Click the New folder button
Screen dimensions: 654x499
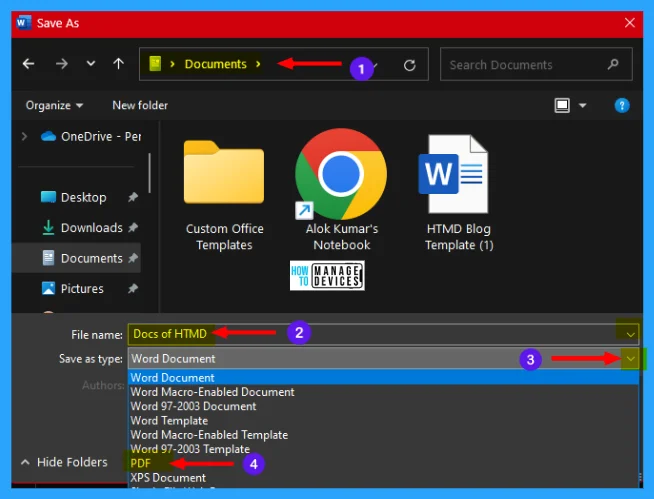pyautogui.click(x=140, y=105)
